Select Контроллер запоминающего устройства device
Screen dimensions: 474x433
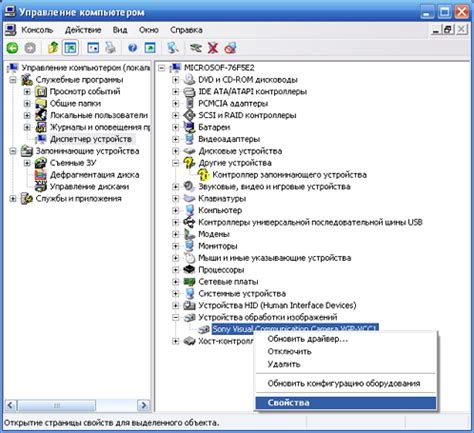coord(289,175)
